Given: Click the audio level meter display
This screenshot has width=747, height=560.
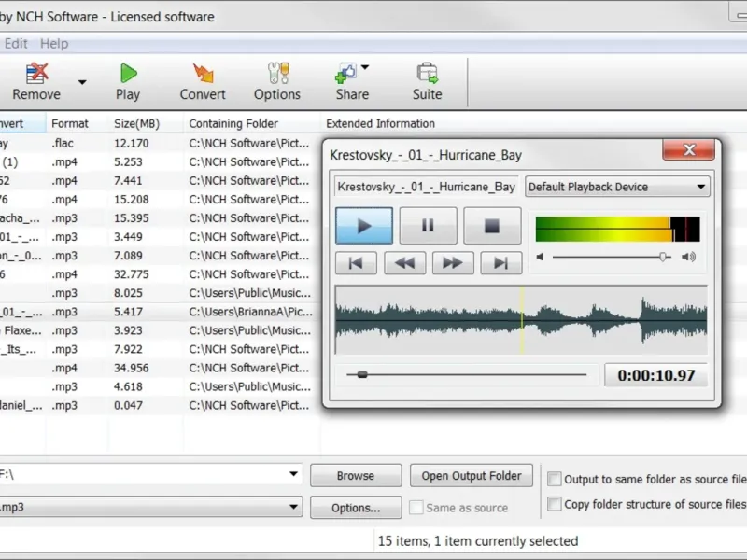Looking at the screenshot, I should (618, 229).
